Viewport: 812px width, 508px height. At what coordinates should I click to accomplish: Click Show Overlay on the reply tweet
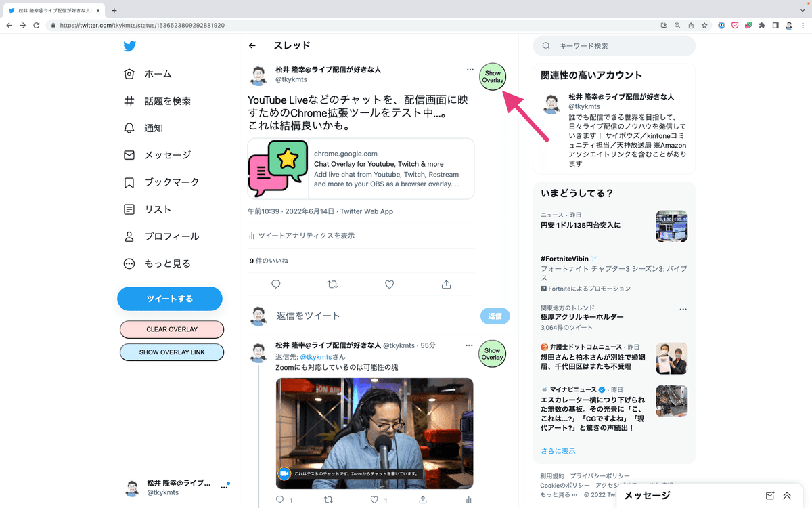pyautogui.click(x=493, y=354)
